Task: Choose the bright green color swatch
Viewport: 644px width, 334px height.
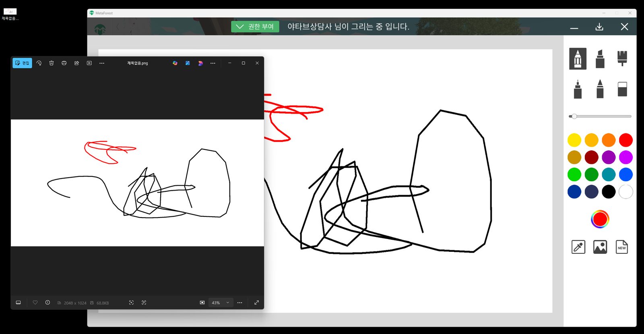Action: (574, 174)
